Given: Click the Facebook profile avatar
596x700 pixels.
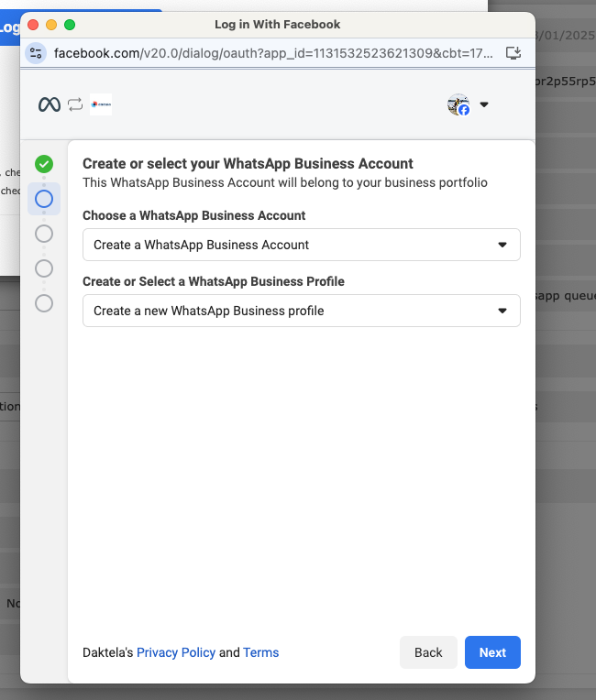Looking at the screenshot, I should 458,104.
